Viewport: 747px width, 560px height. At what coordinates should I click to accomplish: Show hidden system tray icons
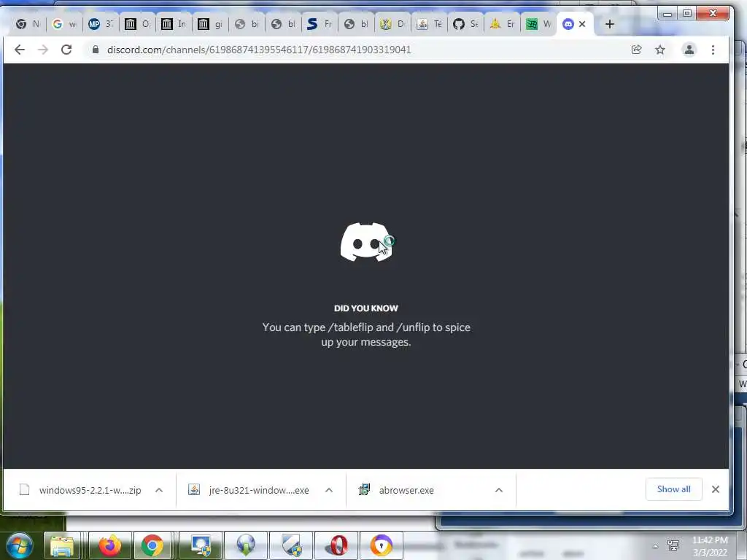656,546
